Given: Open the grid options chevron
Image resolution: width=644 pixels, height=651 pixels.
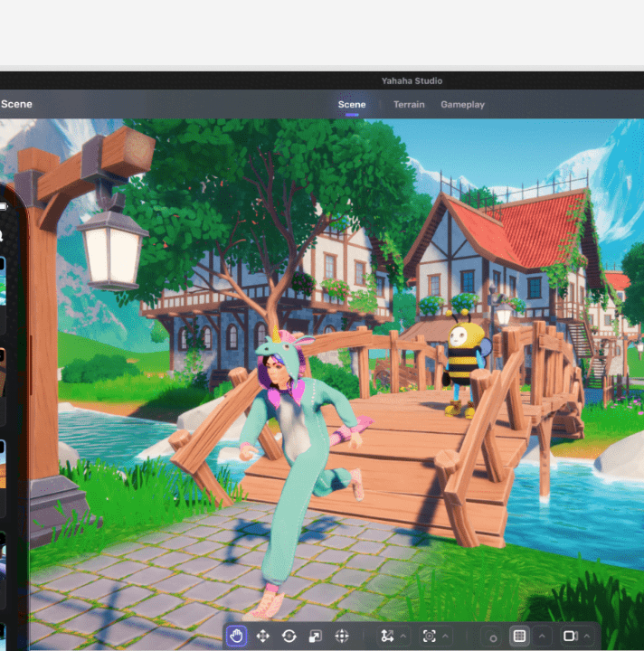Looking at the screenshot, I should (x=542, y=636).
